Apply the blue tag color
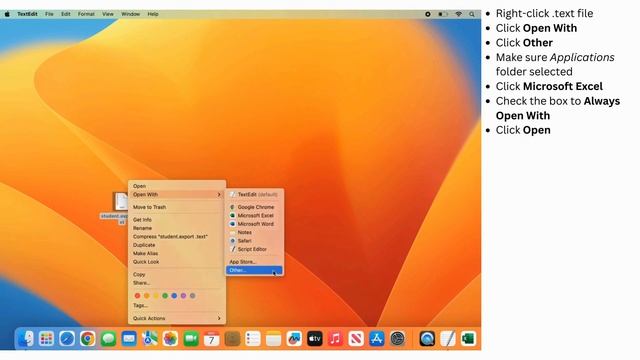The image size is (640, 360). [x=174, y=296]
